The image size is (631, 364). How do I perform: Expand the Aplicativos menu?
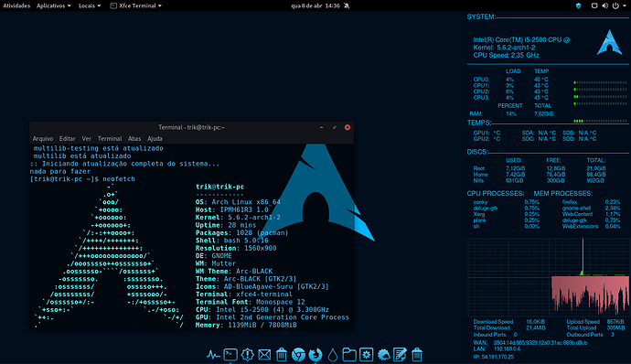[54, 5]
